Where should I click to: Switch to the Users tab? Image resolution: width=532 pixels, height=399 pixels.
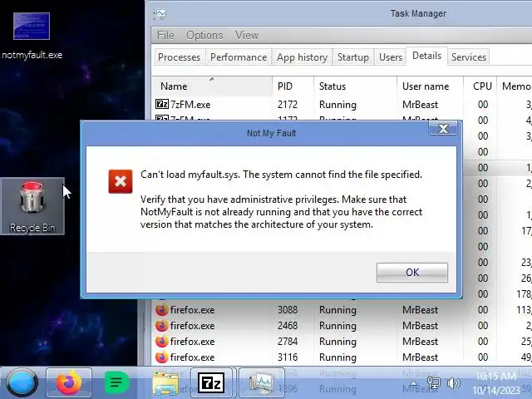(391, 57)
